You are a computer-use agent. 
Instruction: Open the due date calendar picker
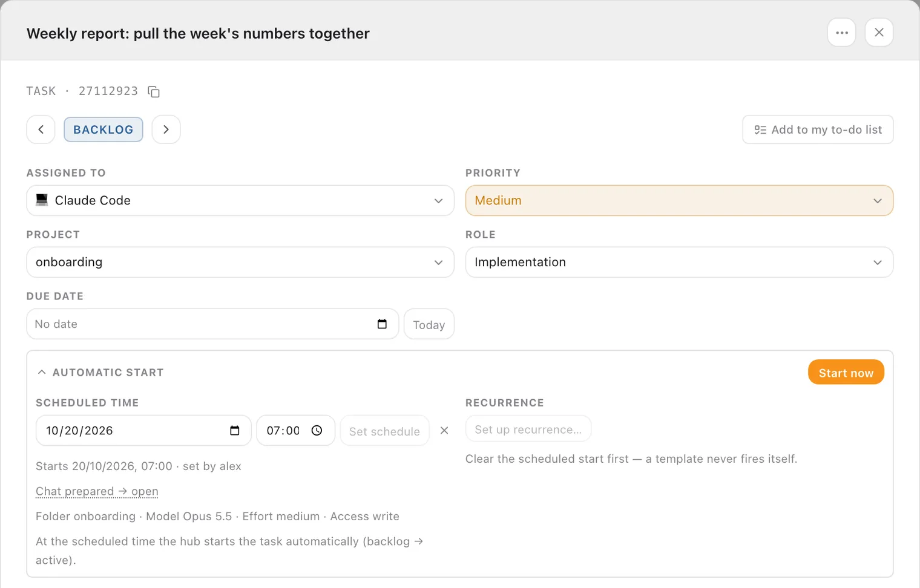[x=382, y=324]
